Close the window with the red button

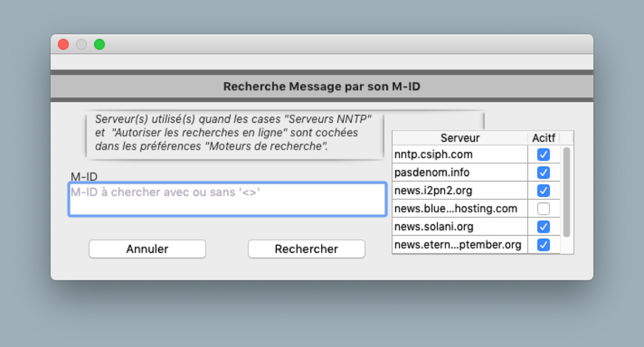63,44
